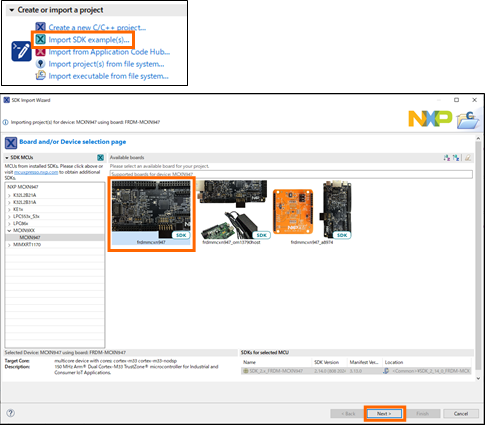The height and width of the screenshot is (426, 487).
Task: Select MCXN947 in the SDK MCUs tree
Action: point(30,237)
